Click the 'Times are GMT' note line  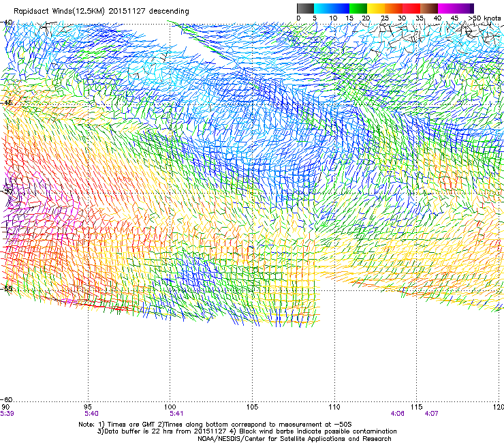click(215, 425)
